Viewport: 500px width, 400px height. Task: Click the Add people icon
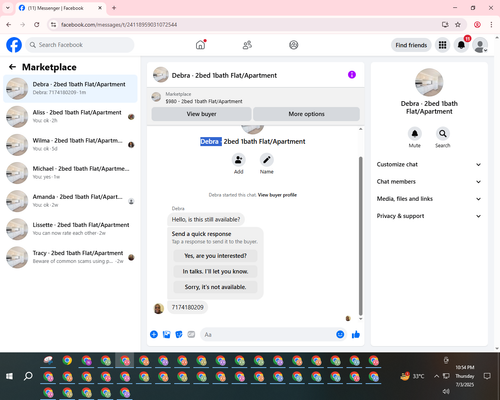point(239,160)
